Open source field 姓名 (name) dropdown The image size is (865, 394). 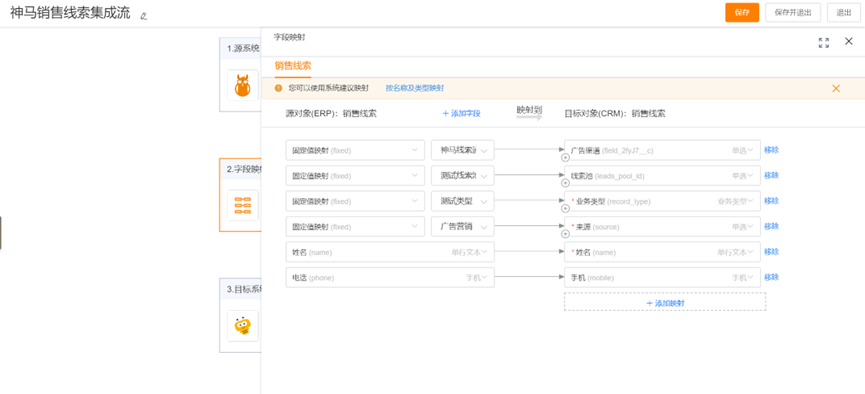[x=390, y=252]
